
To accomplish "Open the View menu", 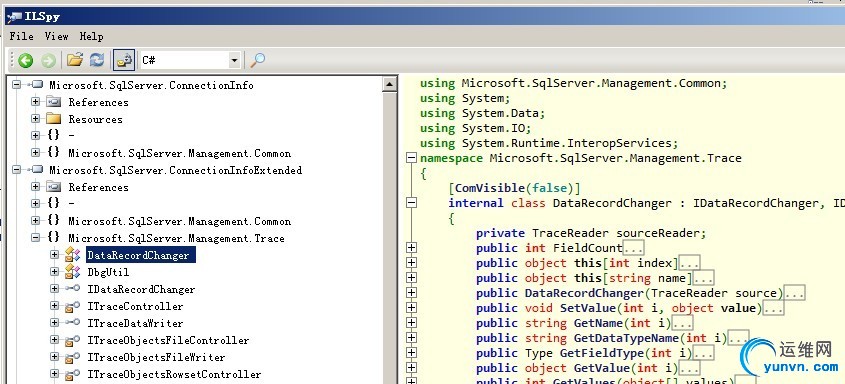I will (57, 36).
